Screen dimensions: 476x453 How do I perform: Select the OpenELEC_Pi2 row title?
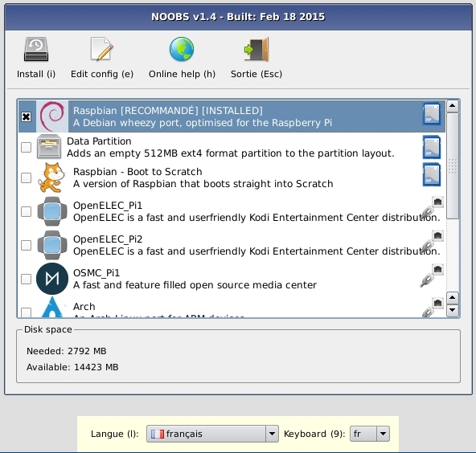tap(108, 239)
